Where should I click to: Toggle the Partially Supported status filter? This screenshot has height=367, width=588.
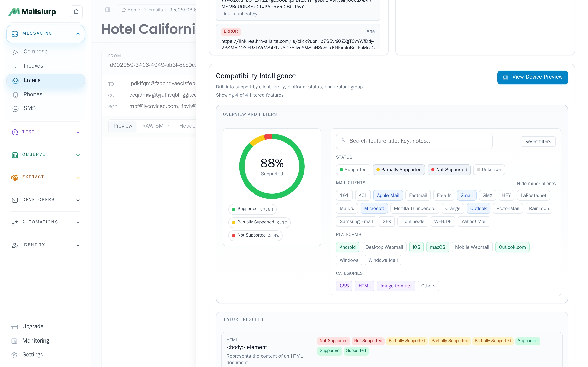point(399,170)
